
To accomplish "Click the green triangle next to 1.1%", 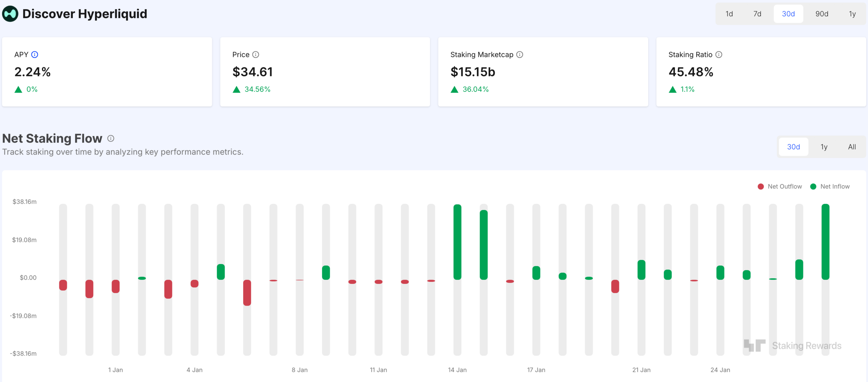I will (673, 89).
